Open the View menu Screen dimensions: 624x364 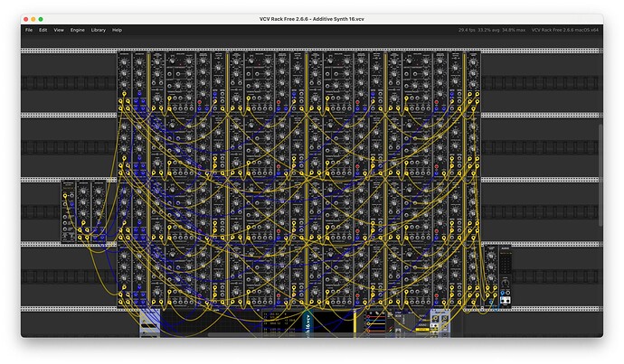[x=59, y=30]
